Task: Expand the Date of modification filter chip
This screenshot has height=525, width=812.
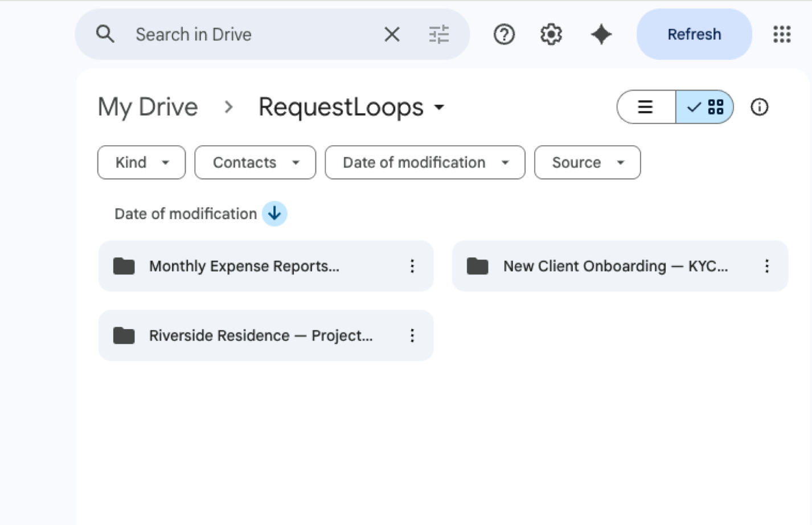Action: [425, 162]
